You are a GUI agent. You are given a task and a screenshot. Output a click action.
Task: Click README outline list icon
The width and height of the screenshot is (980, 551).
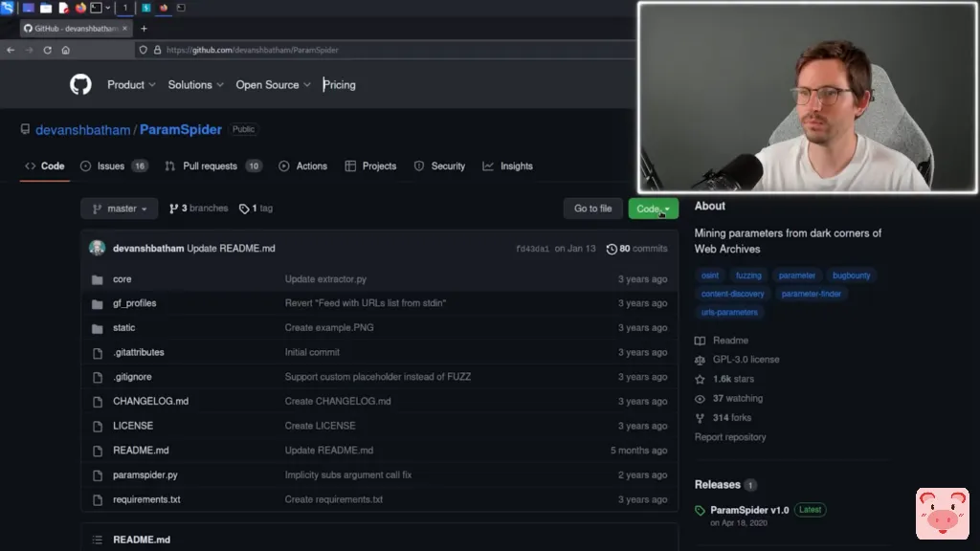[x=97, y=540]
